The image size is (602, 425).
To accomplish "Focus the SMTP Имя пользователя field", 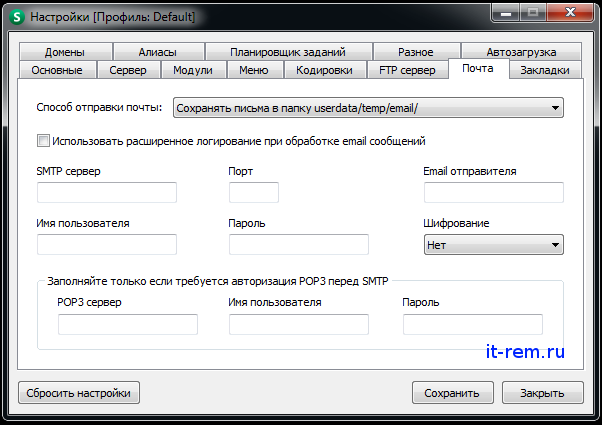I will [107, 244].
